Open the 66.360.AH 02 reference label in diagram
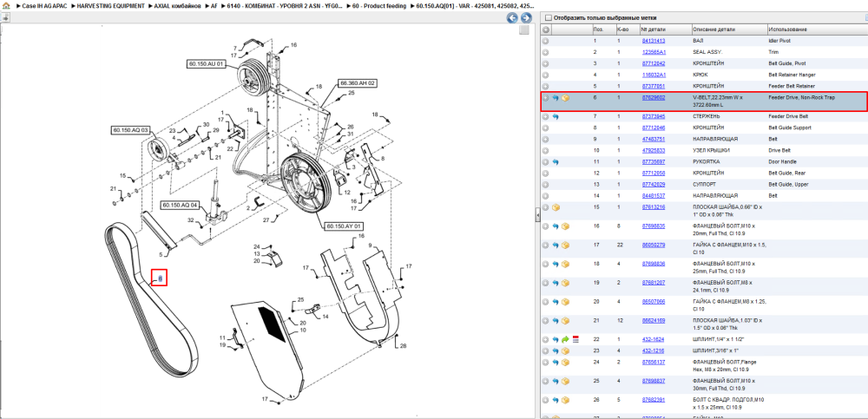The width and height of the screenshot is (868, 419). coord(358,83)
